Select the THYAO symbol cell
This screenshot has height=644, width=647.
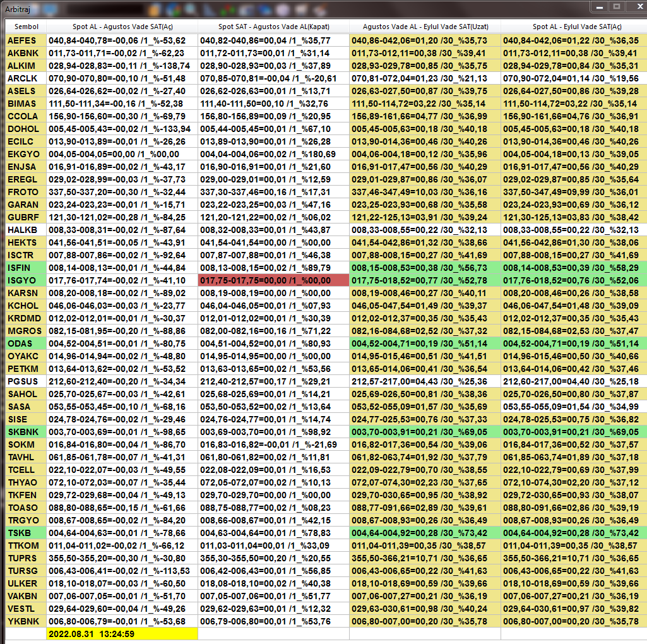click(26, 482)
